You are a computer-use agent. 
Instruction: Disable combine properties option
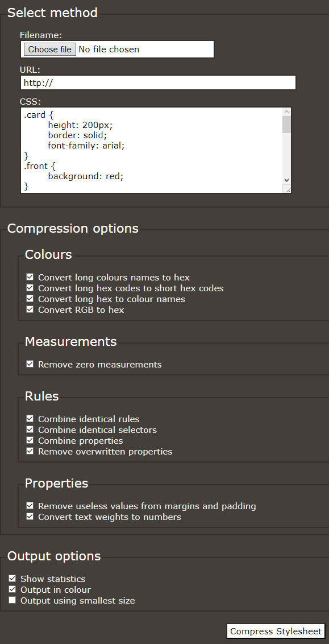[x=30, y=440]
